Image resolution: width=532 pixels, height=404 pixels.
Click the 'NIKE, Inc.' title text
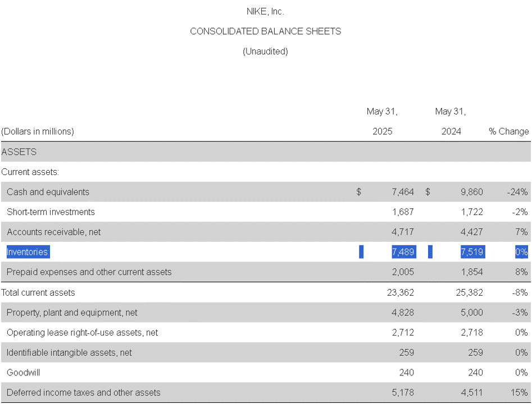click(x=265, y=12)
